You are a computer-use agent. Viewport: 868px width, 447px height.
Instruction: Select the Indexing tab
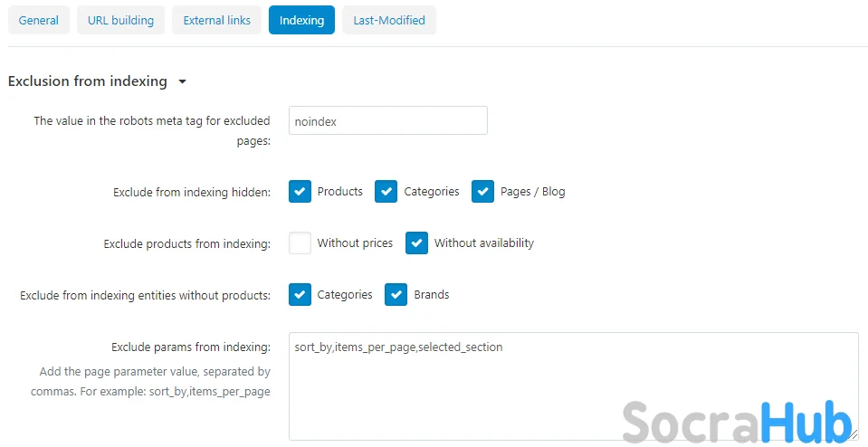click(x=301, y=20)
